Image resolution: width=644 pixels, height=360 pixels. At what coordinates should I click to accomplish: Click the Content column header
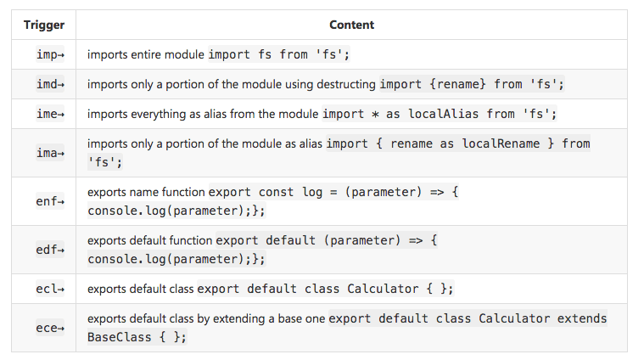351,25
